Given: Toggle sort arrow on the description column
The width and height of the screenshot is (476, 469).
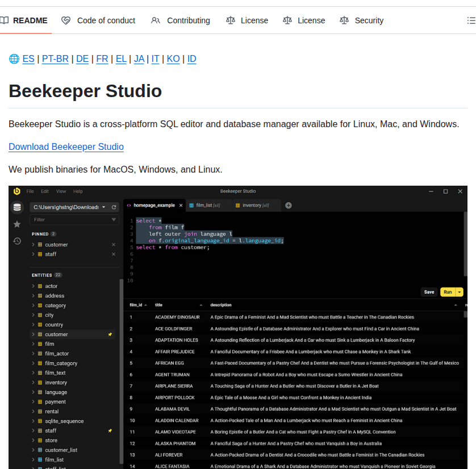Looking at the screenshot, I should pos(456,305).
